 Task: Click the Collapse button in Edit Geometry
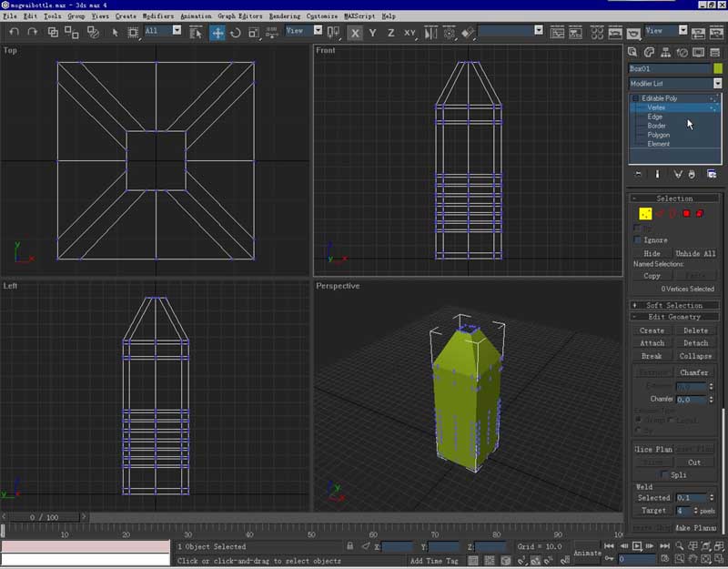695,356
